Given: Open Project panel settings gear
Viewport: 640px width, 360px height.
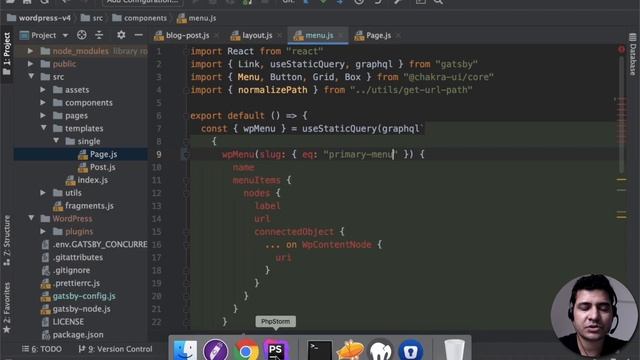Looking at the screenshot, I should [x=121, y=35].
